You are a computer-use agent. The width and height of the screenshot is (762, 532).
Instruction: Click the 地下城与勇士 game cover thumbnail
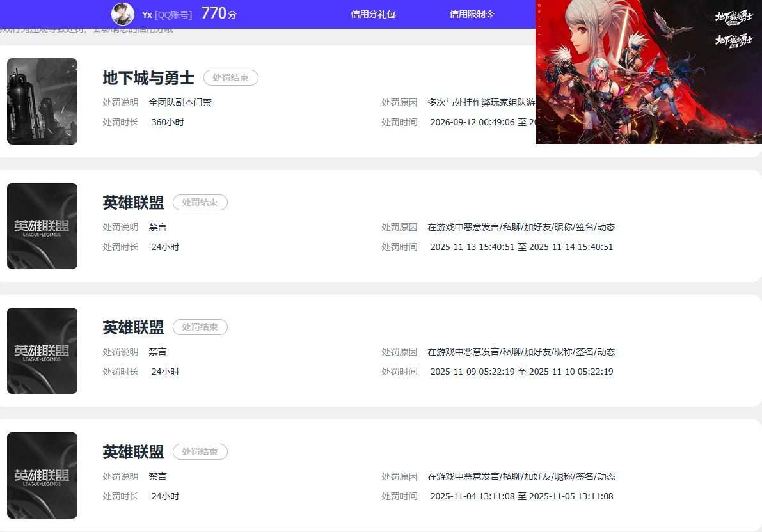(x=42, y=101)
